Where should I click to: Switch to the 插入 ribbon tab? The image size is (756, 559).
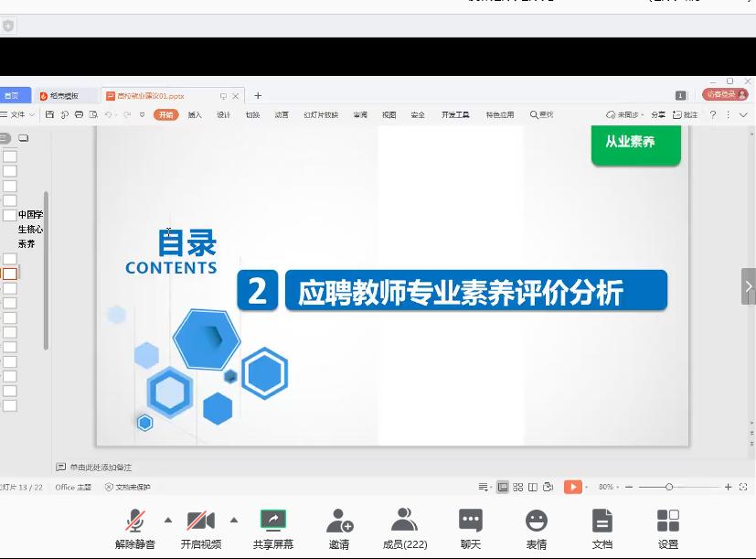(195, 114)
